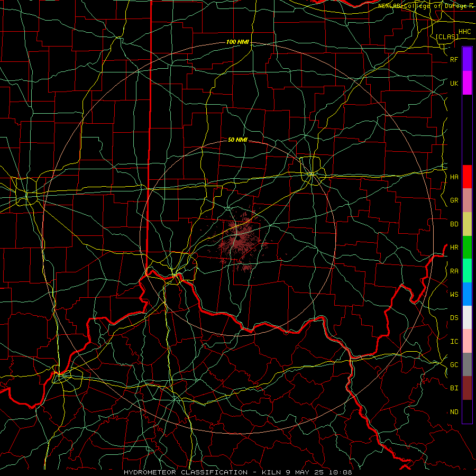Click the 50 NMI range ring label

click(x=237, y=140)
